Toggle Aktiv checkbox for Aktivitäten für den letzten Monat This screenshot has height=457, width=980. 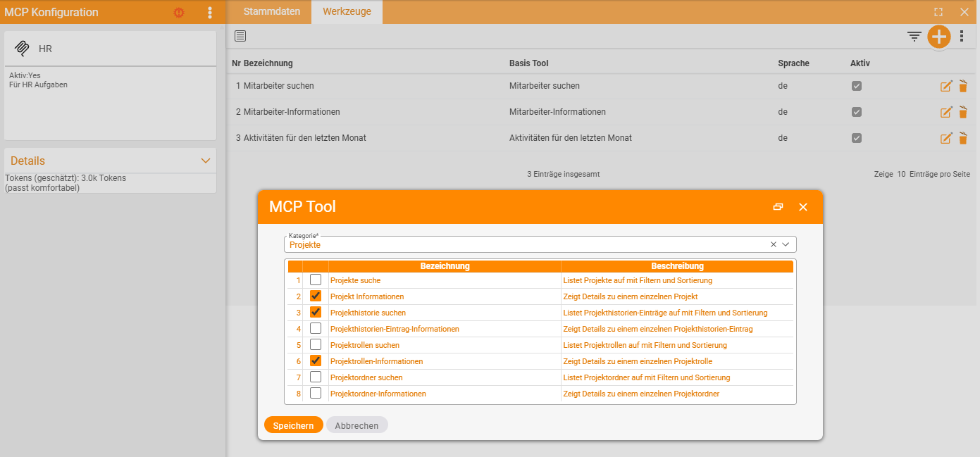[x=857, y=138]
